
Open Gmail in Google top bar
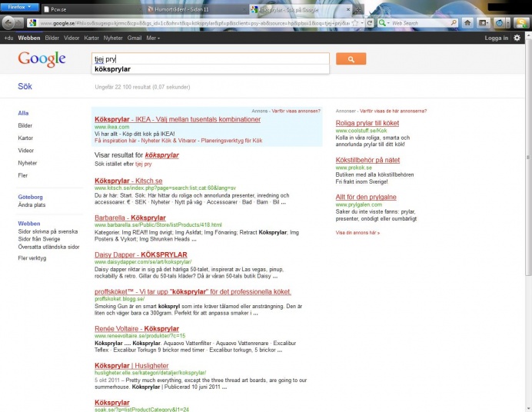click(x=135, y=38)
